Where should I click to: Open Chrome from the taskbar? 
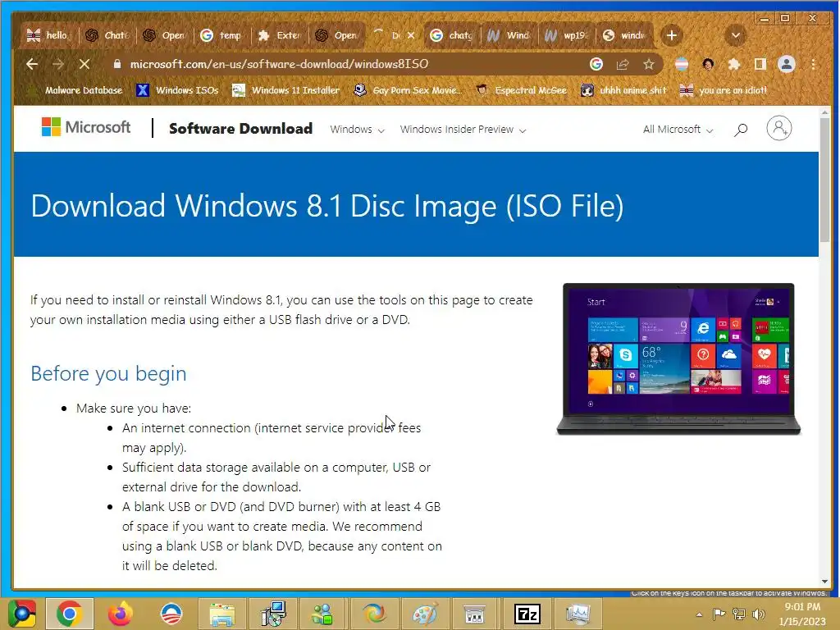click(70, 614)
